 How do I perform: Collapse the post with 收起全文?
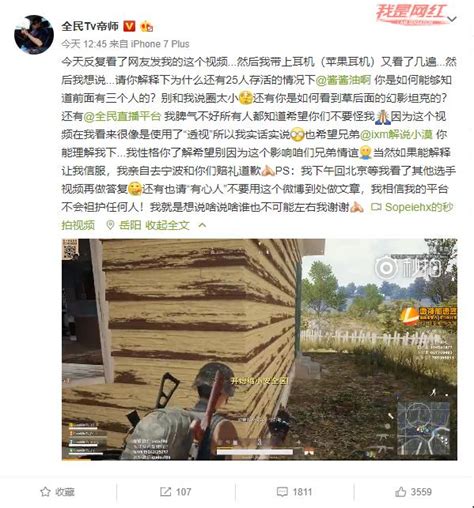point(167,225)
